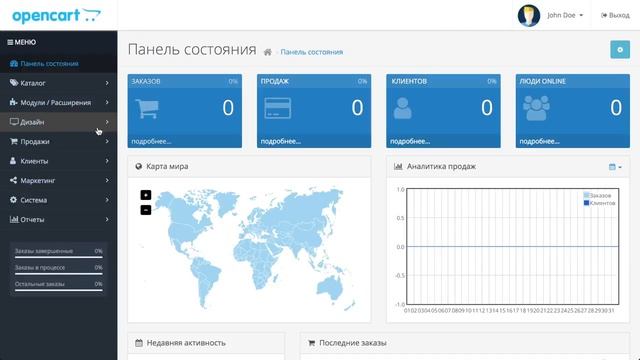Click the Заказы в процессе progress bar
The height and width of the screenshot is (360, 640).
[58, 273]
